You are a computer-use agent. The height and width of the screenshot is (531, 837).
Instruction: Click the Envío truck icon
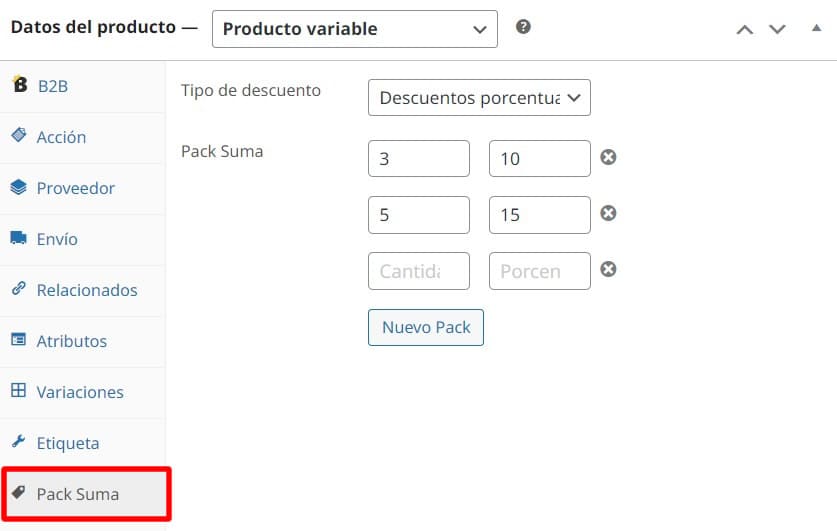pos(19,237)
